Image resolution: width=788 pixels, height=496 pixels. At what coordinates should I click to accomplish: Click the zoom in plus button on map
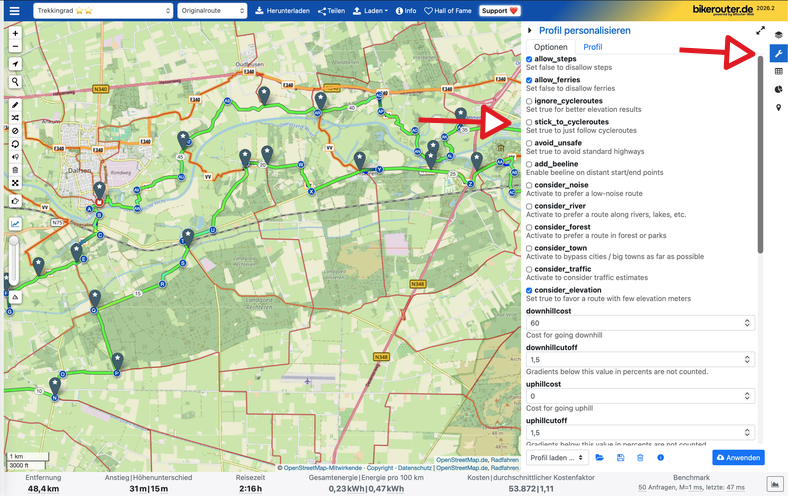coord(16,33)
